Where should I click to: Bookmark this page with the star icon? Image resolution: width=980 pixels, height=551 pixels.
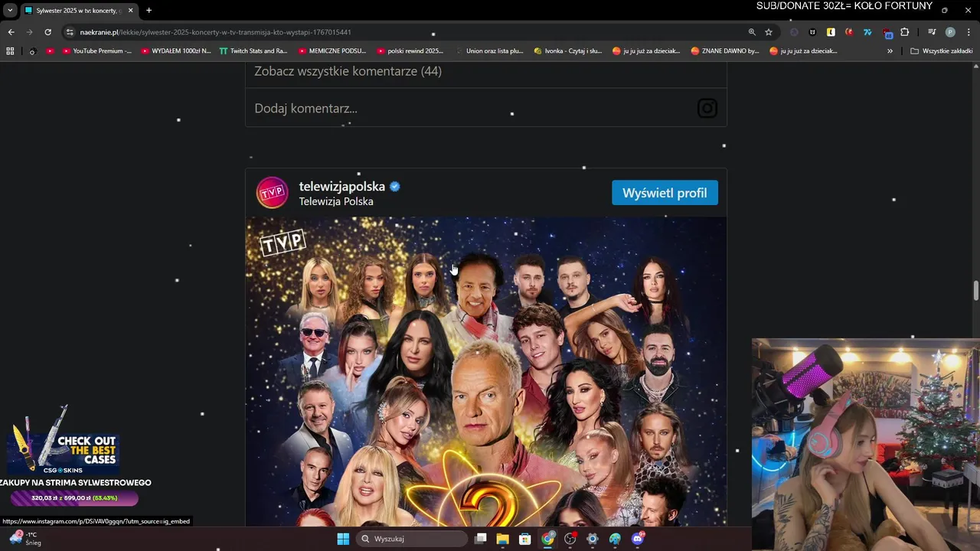click(x=769, y=32)
